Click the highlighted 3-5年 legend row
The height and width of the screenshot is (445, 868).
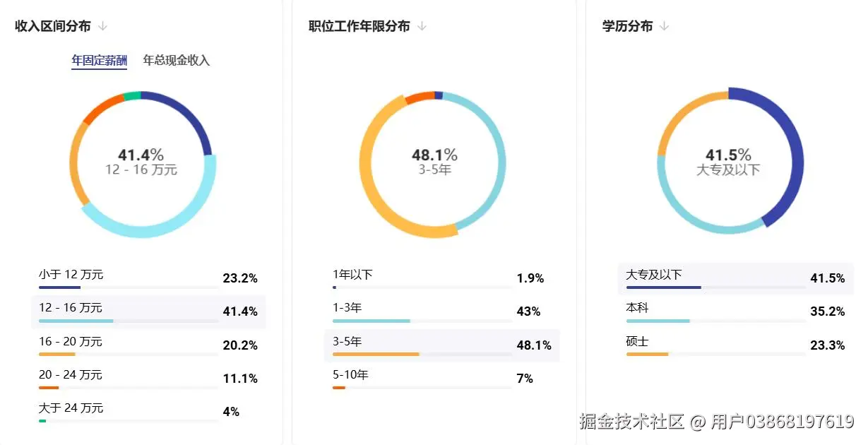441,345
